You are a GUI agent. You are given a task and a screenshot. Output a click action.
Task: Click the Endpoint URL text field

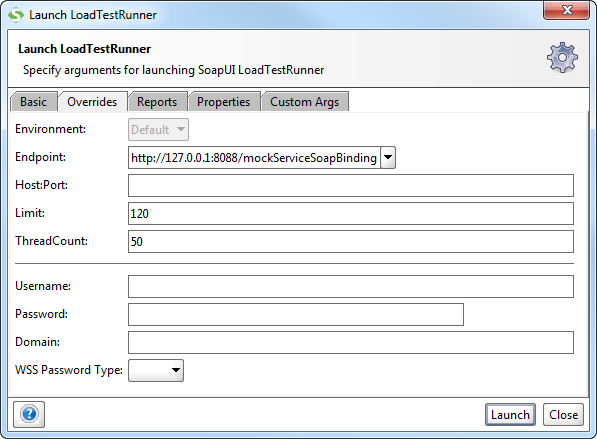click(254, 157)
